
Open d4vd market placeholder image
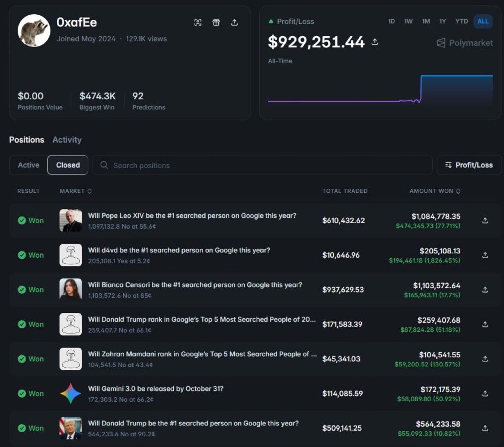pos(71,255)
